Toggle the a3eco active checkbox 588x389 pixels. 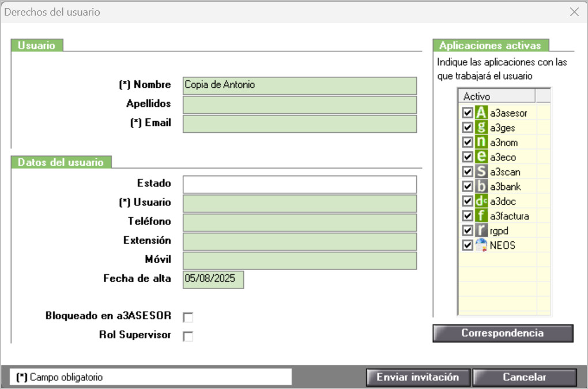tap(468, 156)
